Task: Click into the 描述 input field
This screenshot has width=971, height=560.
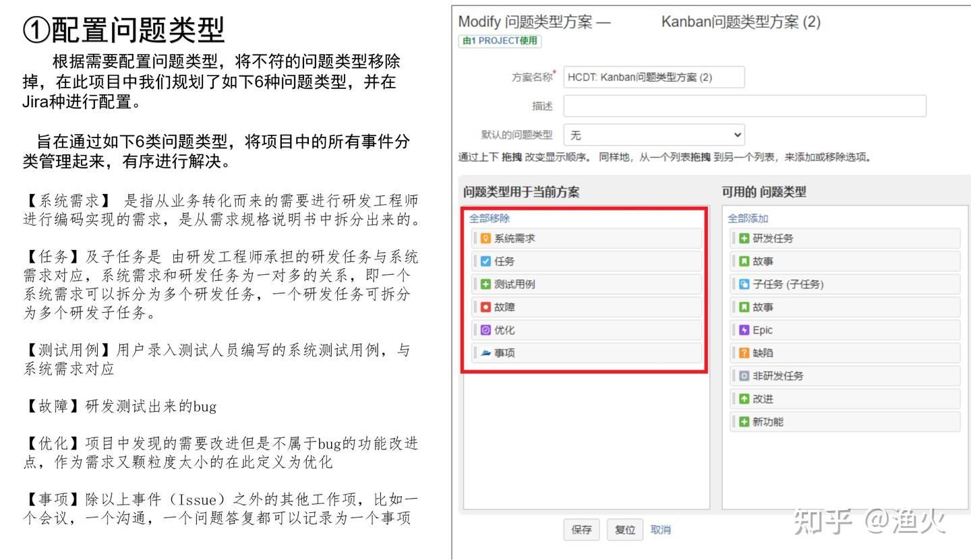Action: click(x=744, y=106)
